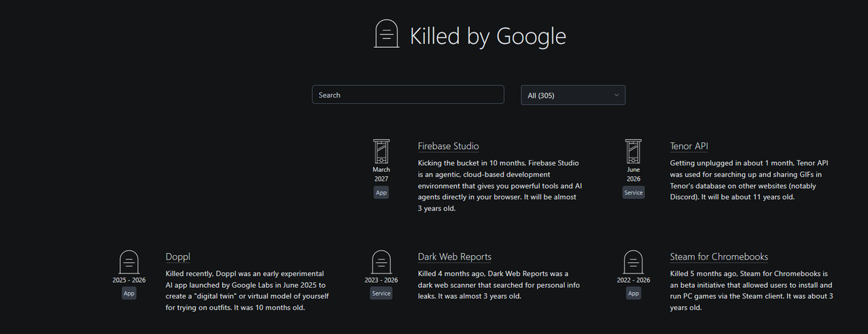Image resolution: width=868 pixels, height=334 pixels.
Task: Click the Steam for Chromebooks description paragraph
Action: pos(751,291)
